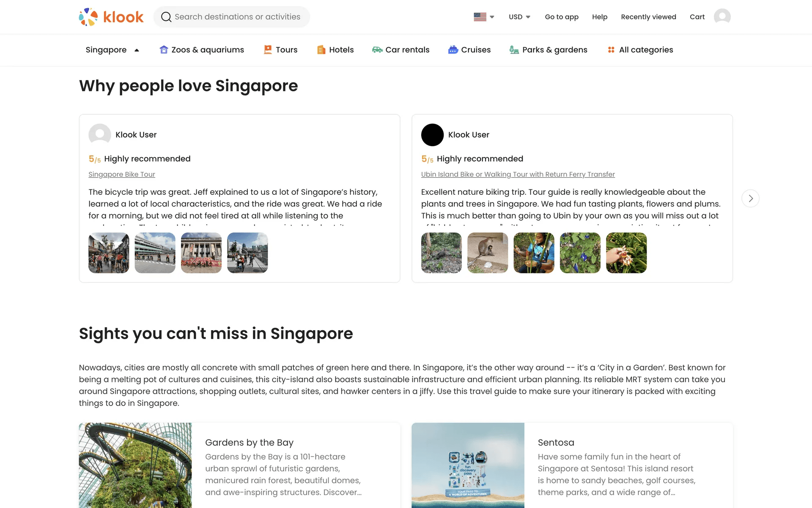Open the user profile avatar icon
Screen dimensions: 812x508
click(722, 17)
